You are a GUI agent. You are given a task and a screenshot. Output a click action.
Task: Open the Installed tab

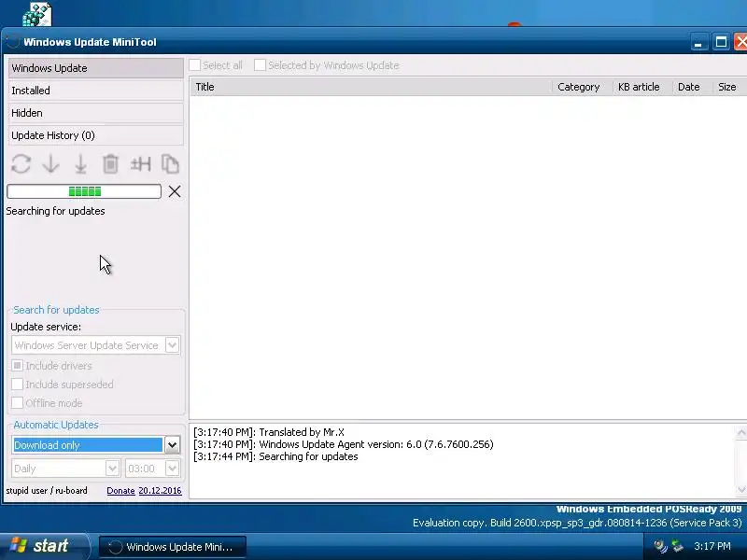(x=96, y=91)
